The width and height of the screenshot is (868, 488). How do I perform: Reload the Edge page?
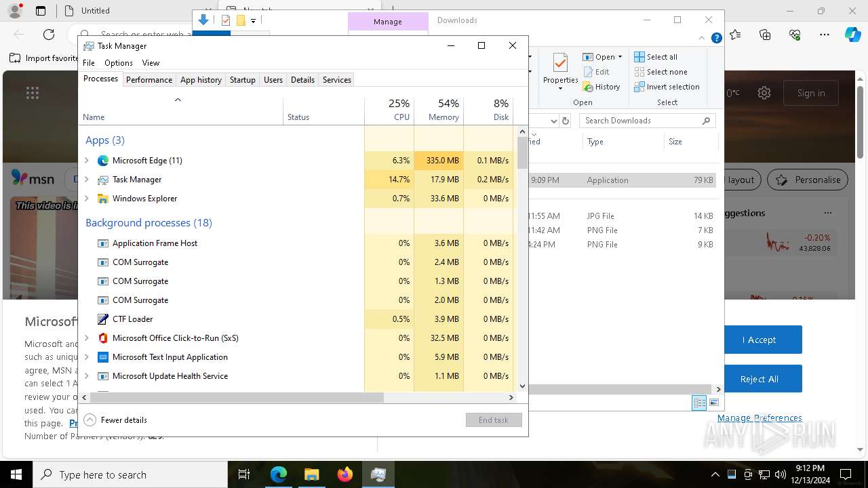click(49, 35)
